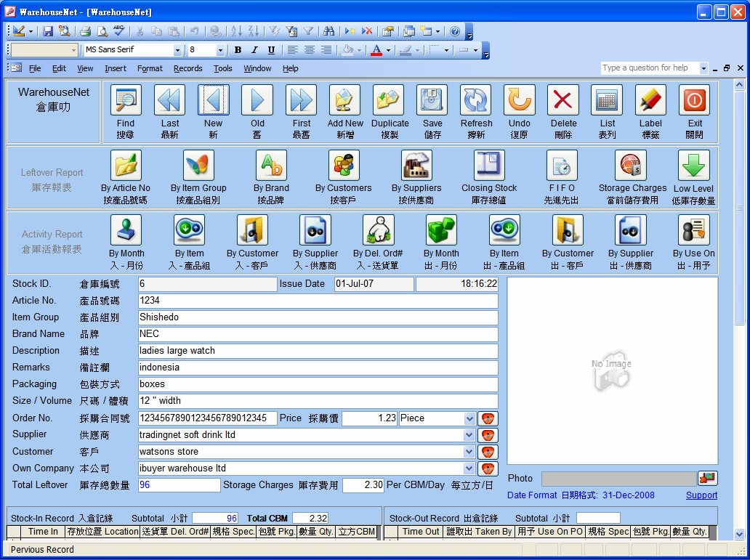Click the font color button
Image resolution: width=750 pixels, height=560 pixels.
pos(376,50)
